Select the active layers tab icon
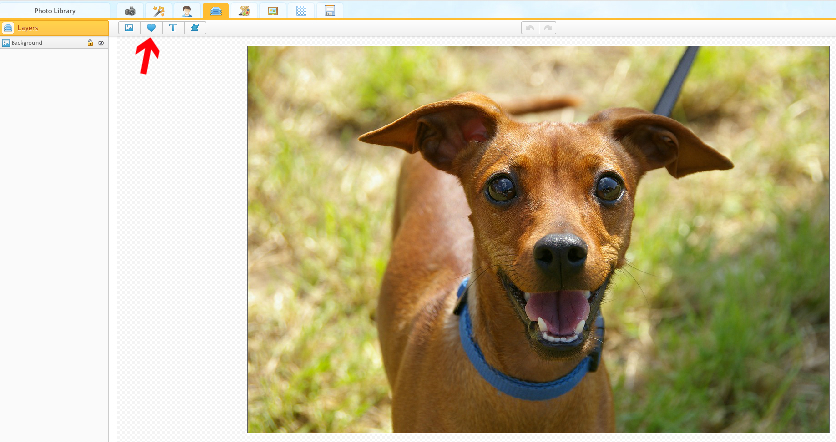Screen dimensions: 836x442 215,10
